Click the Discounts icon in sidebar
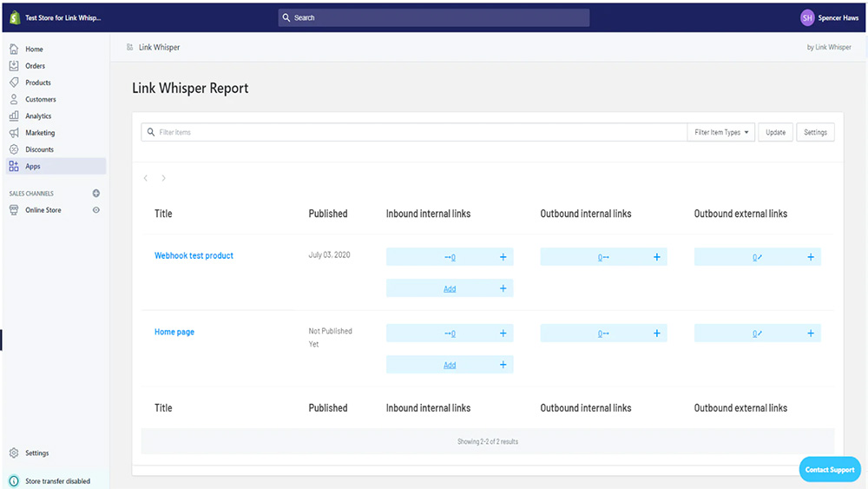Viewport: 868px width, 489px height. (14, 149)
